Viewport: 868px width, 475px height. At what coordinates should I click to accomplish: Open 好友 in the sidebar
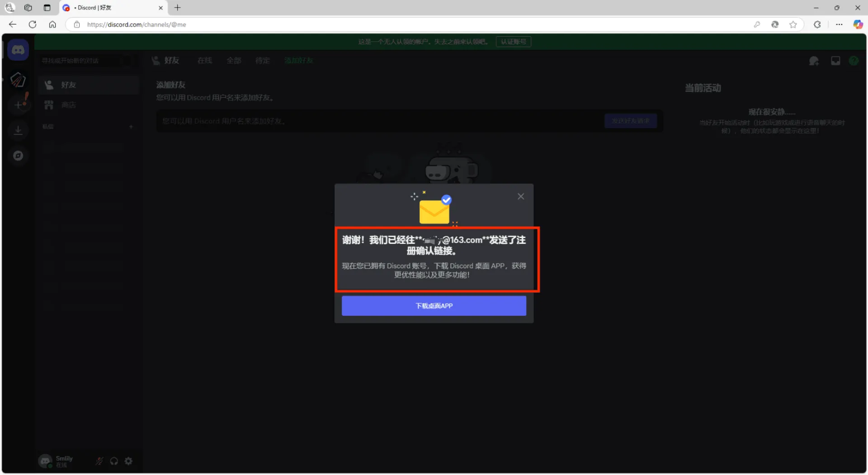pyautogui.click(x=89, y=85)
